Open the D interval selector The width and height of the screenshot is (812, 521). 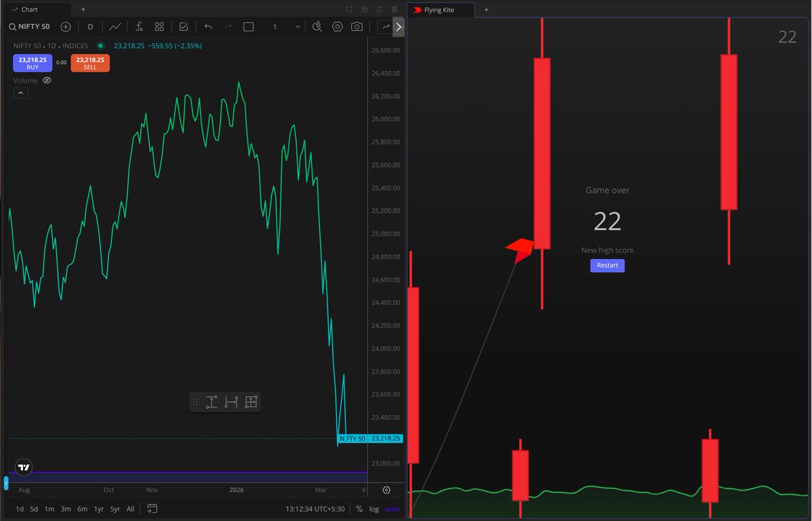90,27
